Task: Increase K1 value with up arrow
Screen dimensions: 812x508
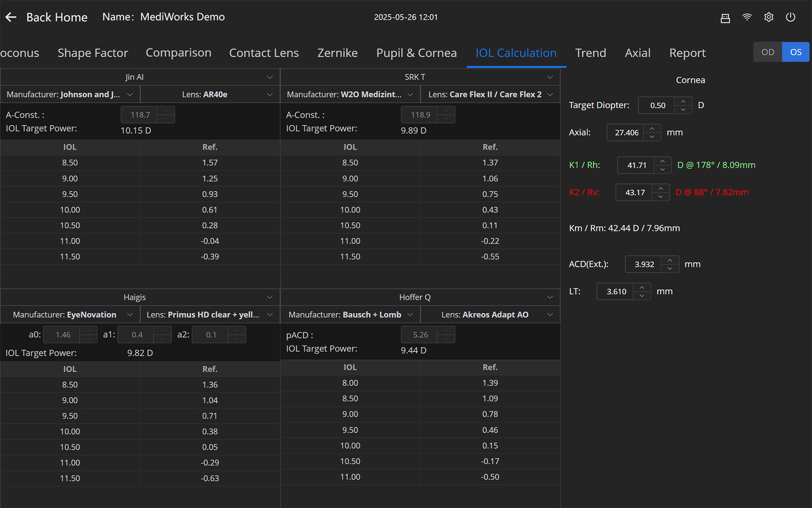Action: pyautogui.click(x=663, y=161)
